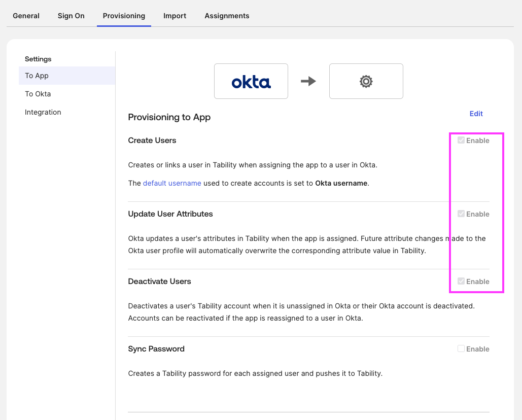
Task: Open the Sign On tab
Action: (71, 16)
